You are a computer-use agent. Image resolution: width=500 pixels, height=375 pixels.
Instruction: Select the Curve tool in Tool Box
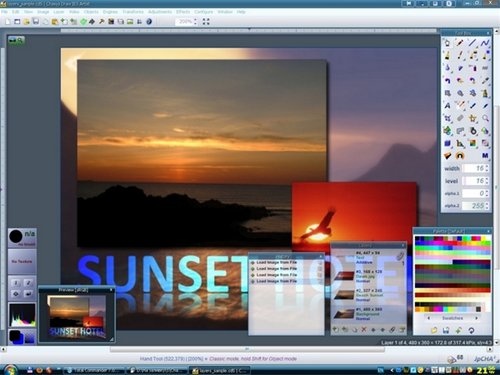click(x=485, y=43)
